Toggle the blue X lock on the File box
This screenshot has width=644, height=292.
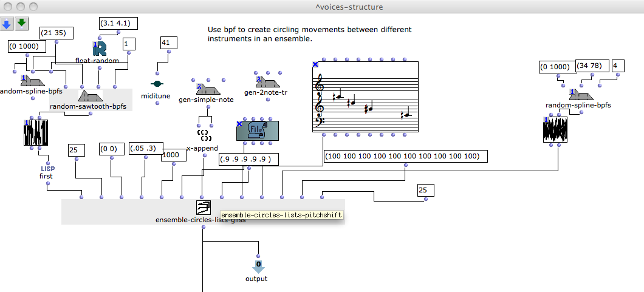[239, 124]
